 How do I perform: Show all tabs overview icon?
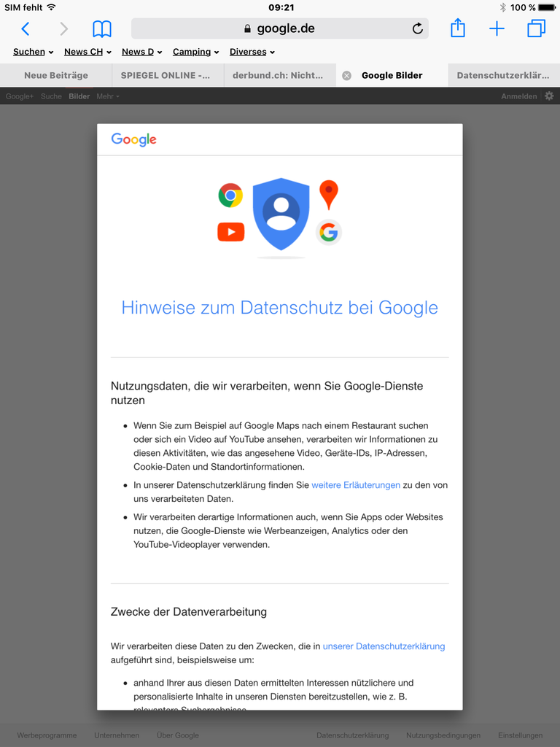click(x=536, y=28)
